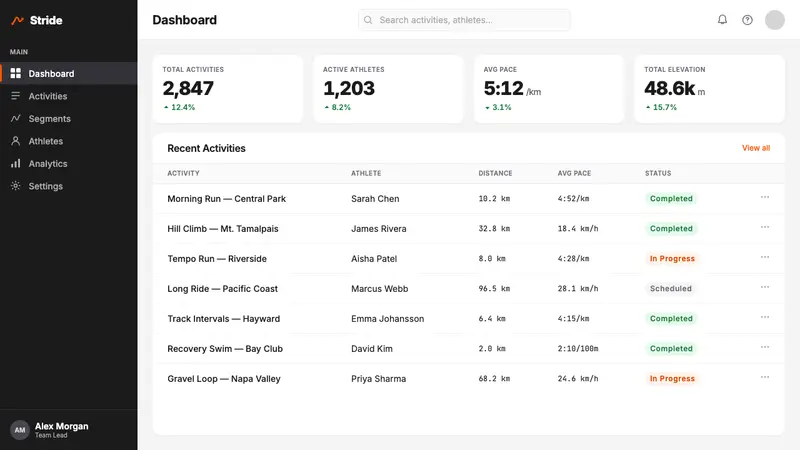Open more options for Tempo Run row
This screenshot has height=450, width=800.
[765, 257]
